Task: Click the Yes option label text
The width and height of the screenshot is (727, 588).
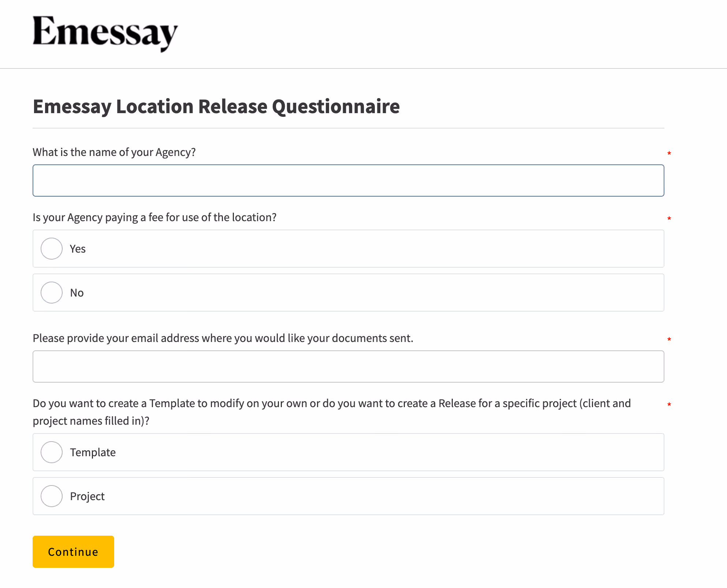Action: [x=78, y=249]
